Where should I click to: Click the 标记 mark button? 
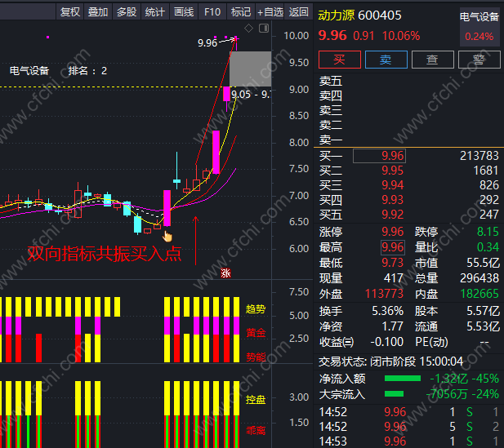pyautogui.click(x=241, y=12)
